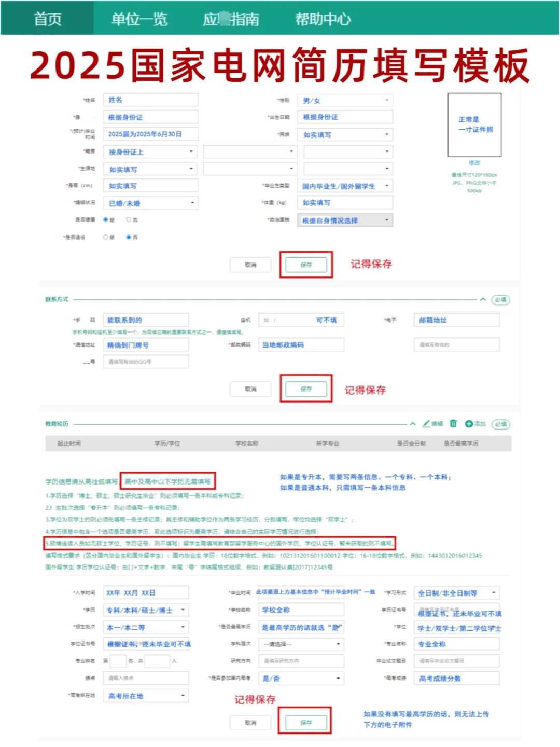Click the 体重 input field
Viewport: 560px width, 747px height.
click(345, 203)
